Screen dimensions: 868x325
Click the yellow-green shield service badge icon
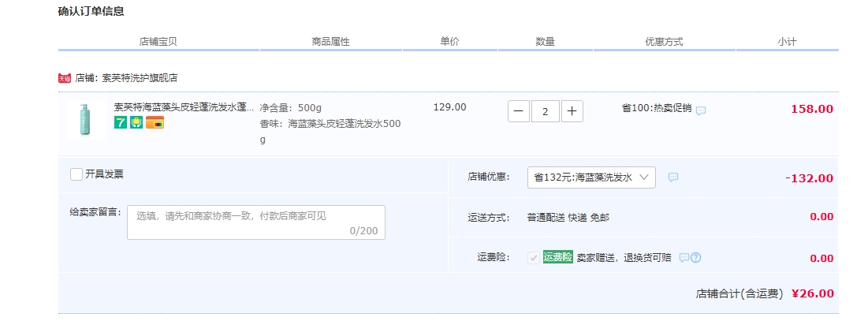pos(136,122)
